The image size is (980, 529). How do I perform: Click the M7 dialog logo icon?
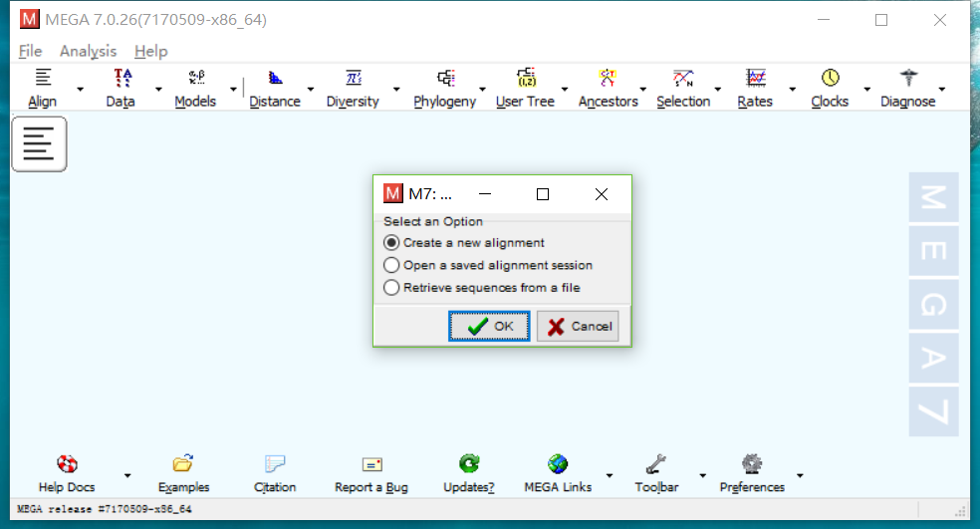[x=392, y=194]
